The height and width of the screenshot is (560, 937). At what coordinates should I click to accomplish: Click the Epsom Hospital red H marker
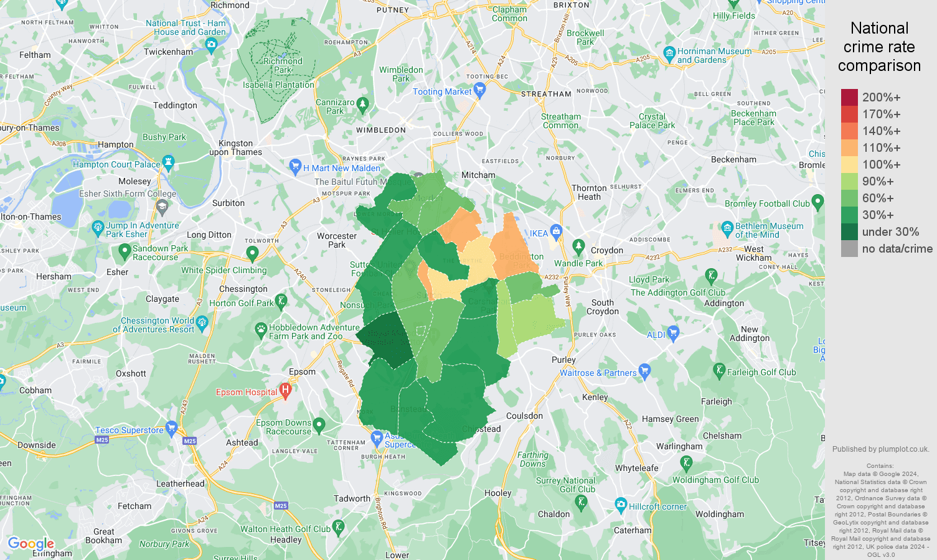(x=285, y=391)
